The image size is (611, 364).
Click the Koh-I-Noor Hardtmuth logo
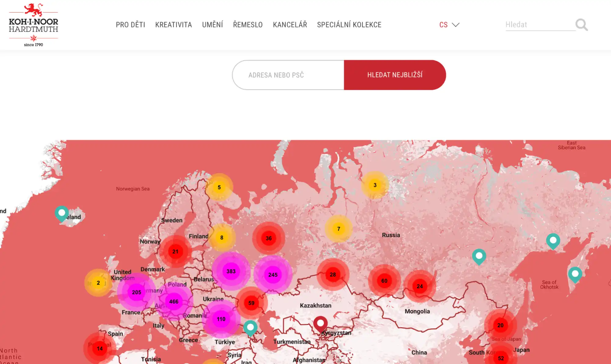click(33, 25)
